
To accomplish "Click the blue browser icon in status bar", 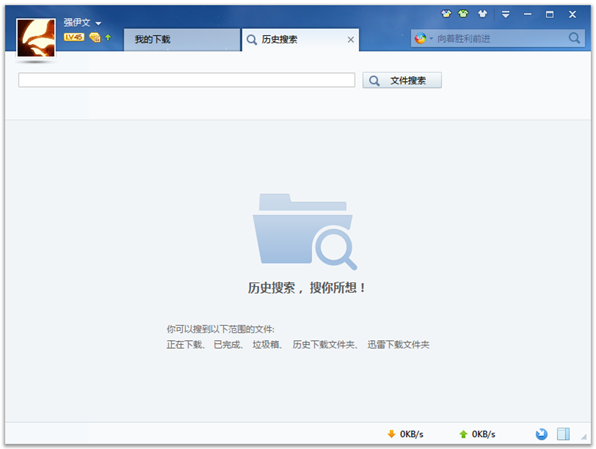I will pyautogui.click(x=541, y=434).
